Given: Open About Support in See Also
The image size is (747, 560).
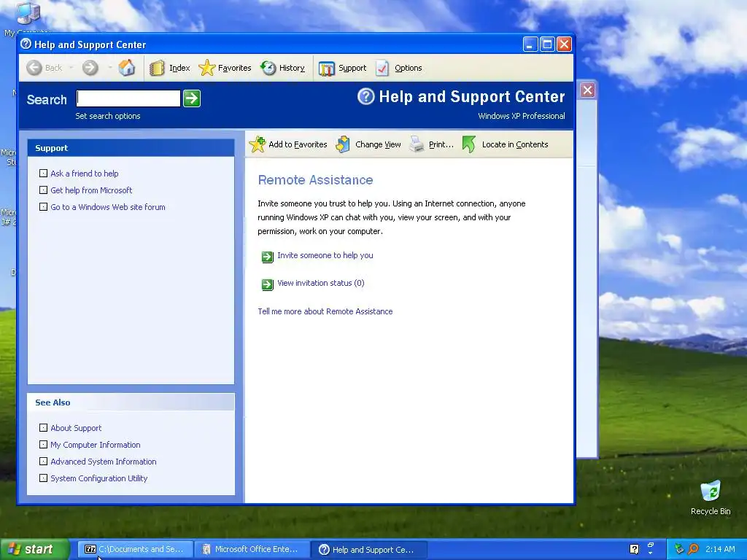Looking at the screenshot, I should click(x=76, y=427).
